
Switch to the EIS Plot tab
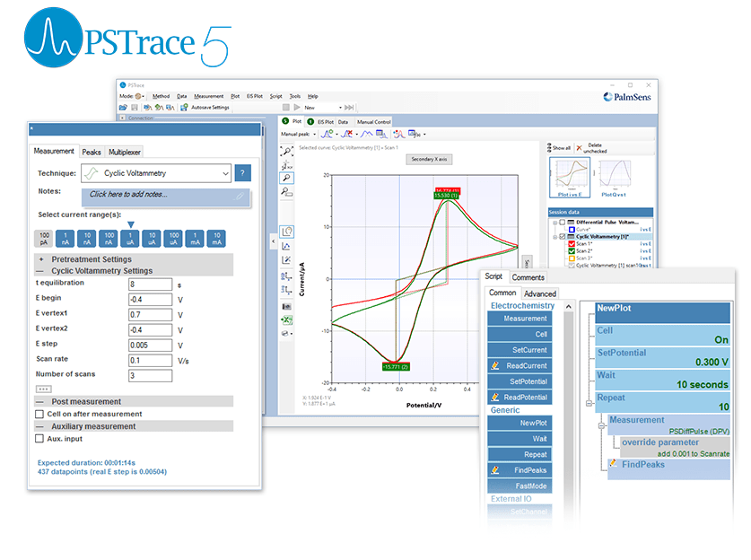click(321, 122)
